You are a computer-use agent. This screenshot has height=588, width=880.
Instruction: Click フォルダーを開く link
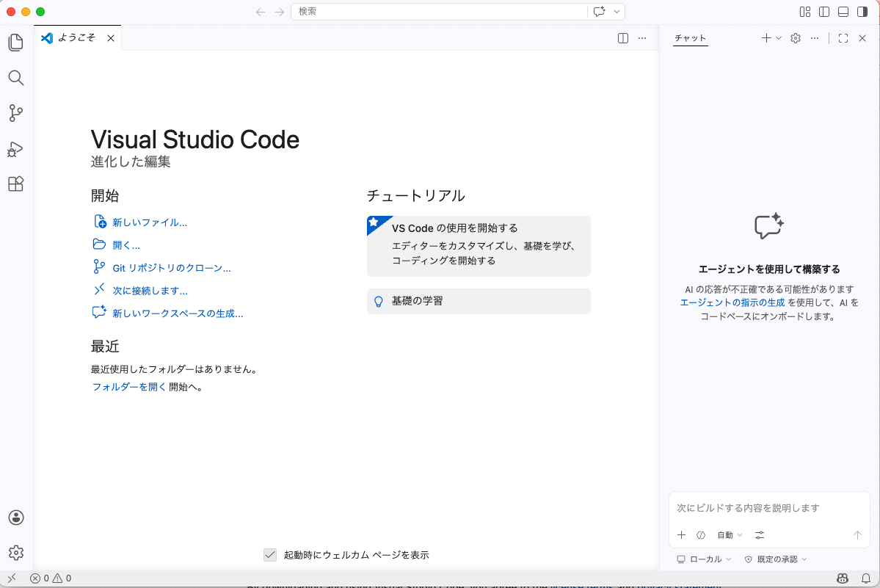pyautogui.click(x=129, y=387)
